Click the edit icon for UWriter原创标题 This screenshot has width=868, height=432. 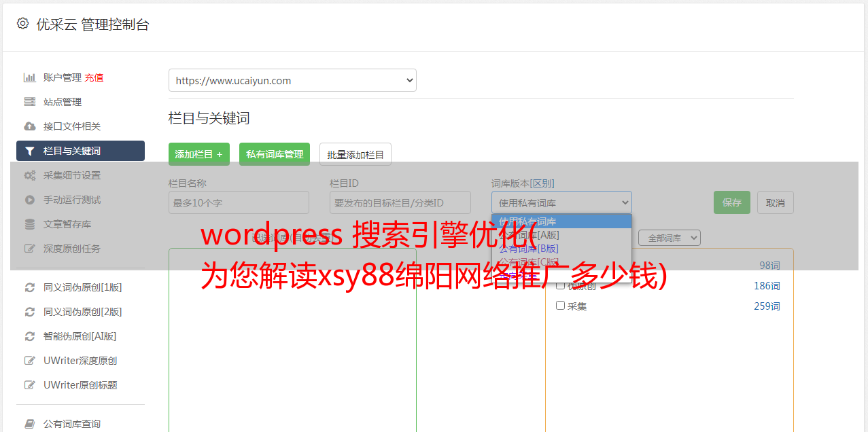pos(30,385)
